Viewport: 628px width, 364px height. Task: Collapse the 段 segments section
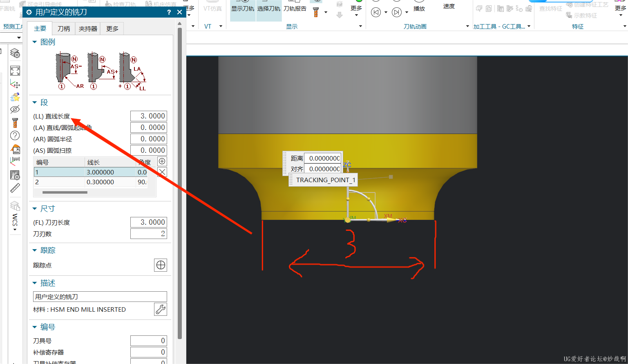tap(35, 102)
